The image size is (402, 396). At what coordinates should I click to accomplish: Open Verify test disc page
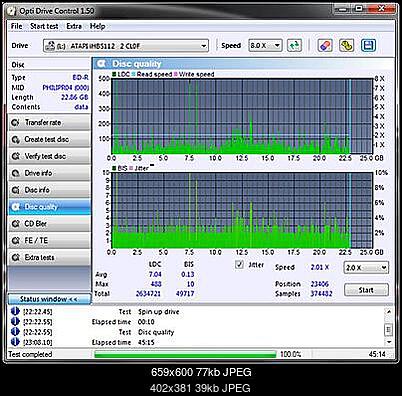pos(49,156)
